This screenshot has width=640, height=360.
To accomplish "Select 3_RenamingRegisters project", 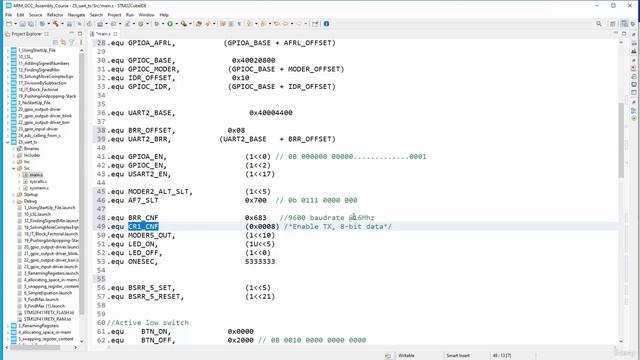I will pos(39,326).
